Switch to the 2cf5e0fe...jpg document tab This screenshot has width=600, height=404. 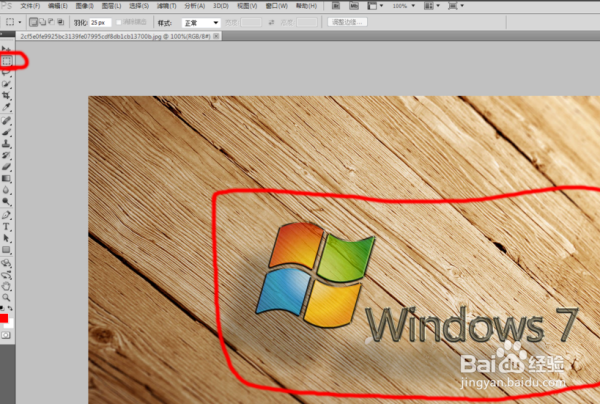pos(115,36)
